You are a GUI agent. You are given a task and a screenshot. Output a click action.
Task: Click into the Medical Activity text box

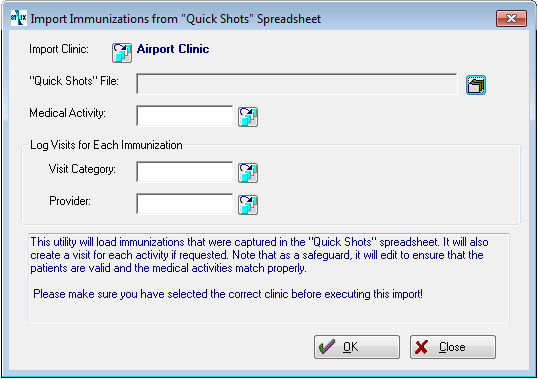point(185,116)
